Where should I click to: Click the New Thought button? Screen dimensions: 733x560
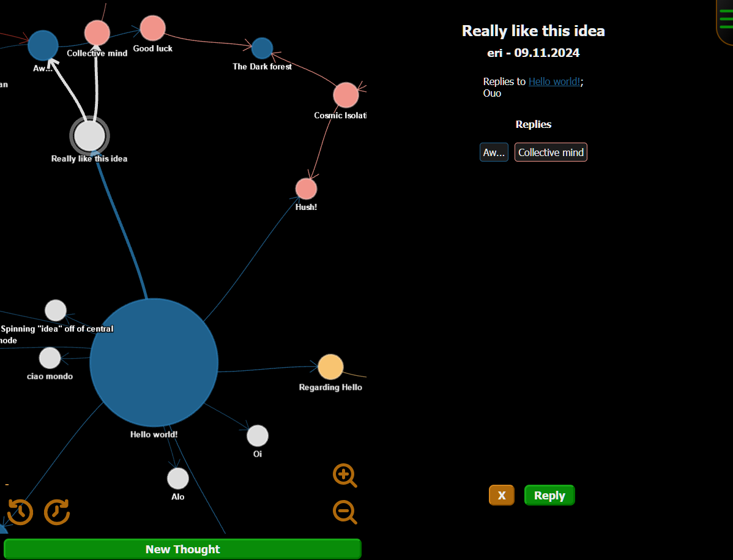pos(182,549)
